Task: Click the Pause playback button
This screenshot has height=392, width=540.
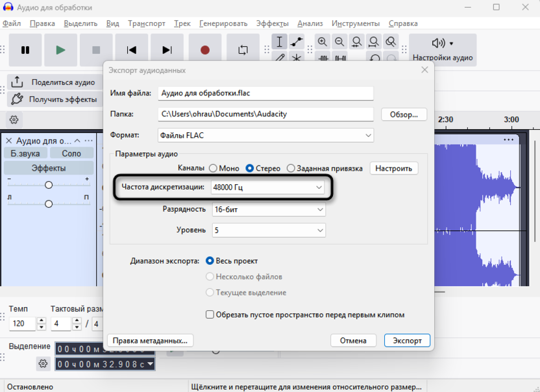Action: point(25,50)
